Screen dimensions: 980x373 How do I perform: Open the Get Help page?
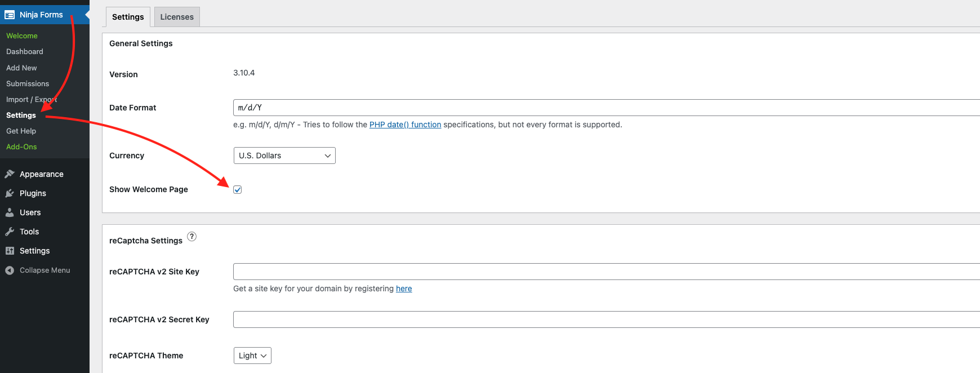coord(21,131)
